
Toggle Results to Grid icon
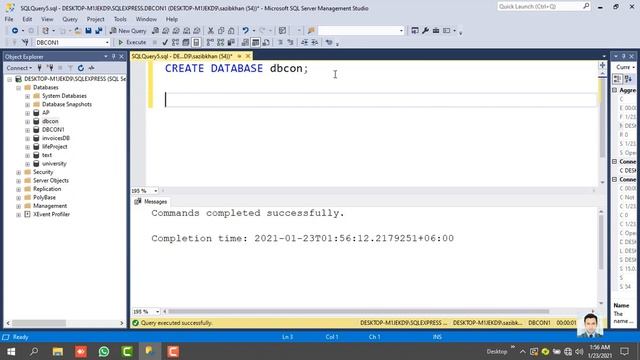(256, 42)
